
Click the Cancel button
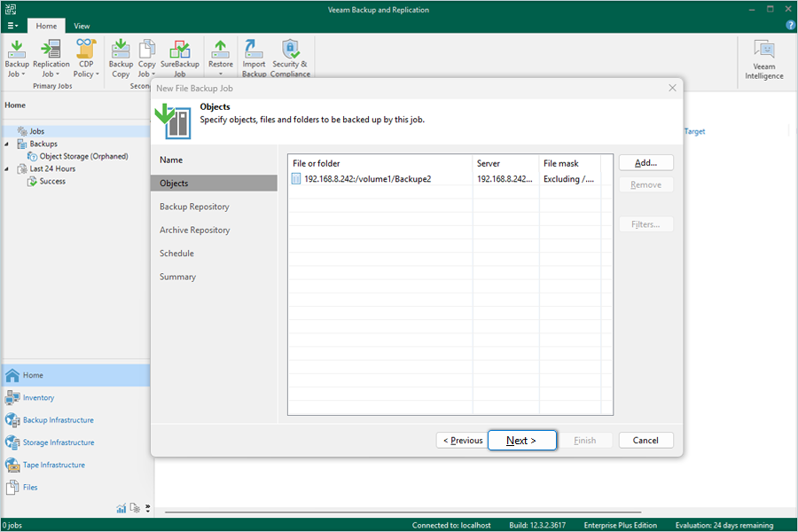pos(645,441)
